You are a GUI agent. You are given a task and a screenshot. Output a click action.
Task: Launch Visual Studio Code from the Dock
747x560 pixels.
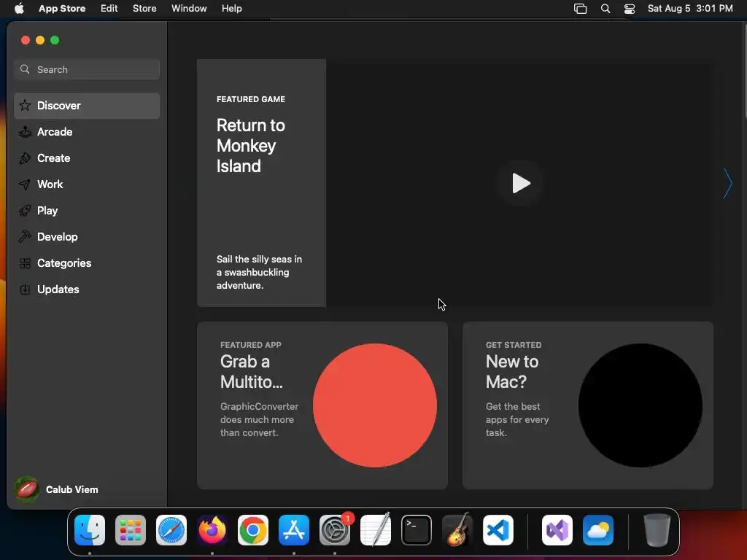(x=498, y=530)
